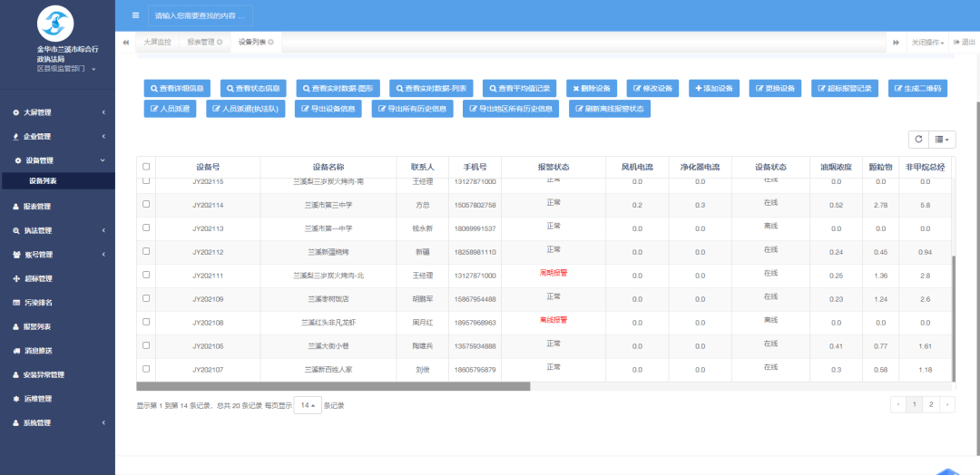Tick the checkbox for JY202108
Viewport: 980px width, 475px height.
[x=146, y=322]
